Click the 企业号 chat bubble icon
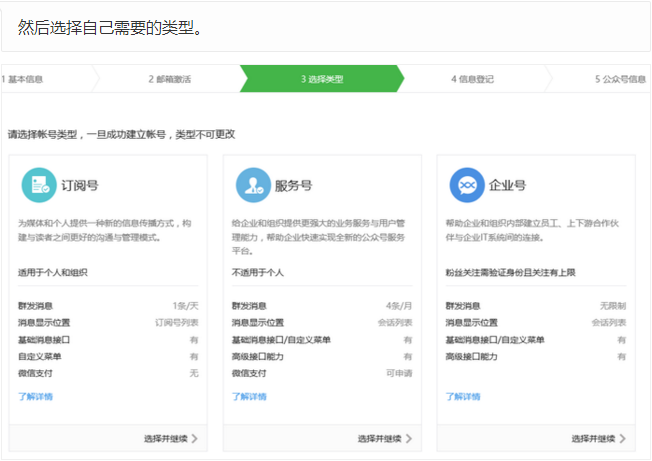 (x=467, y=185)
